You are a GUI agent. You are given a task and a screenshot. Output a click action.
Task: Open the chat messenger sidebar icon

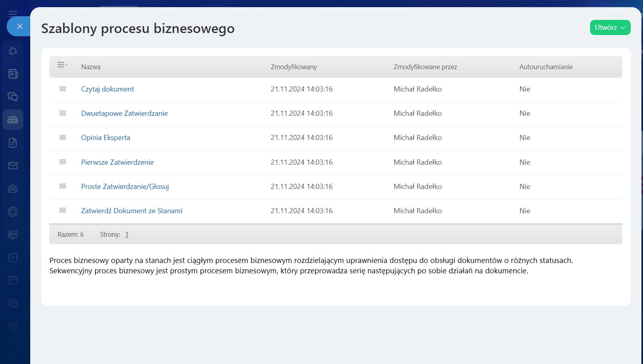tap(13, 97)
